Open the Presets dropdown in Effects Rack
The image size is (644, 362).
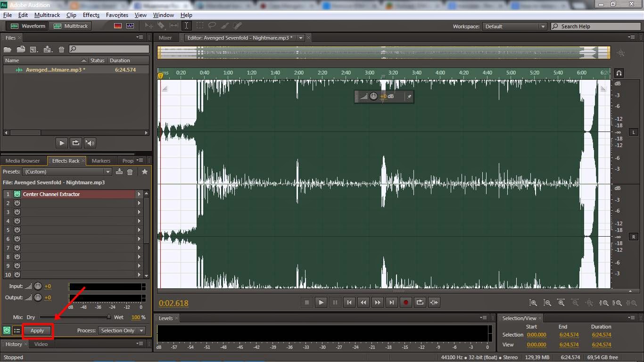tap(67, 172)
